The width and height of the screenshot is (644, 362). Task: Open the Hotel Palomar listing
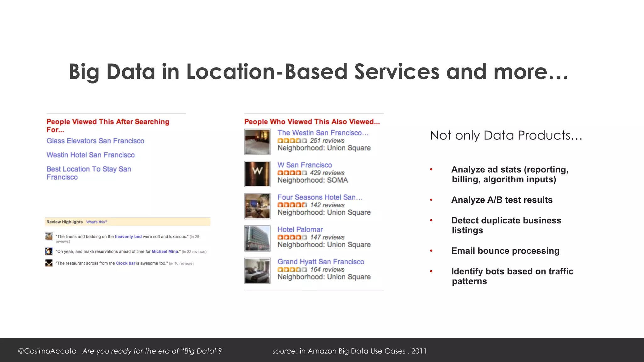coord(300,229)
